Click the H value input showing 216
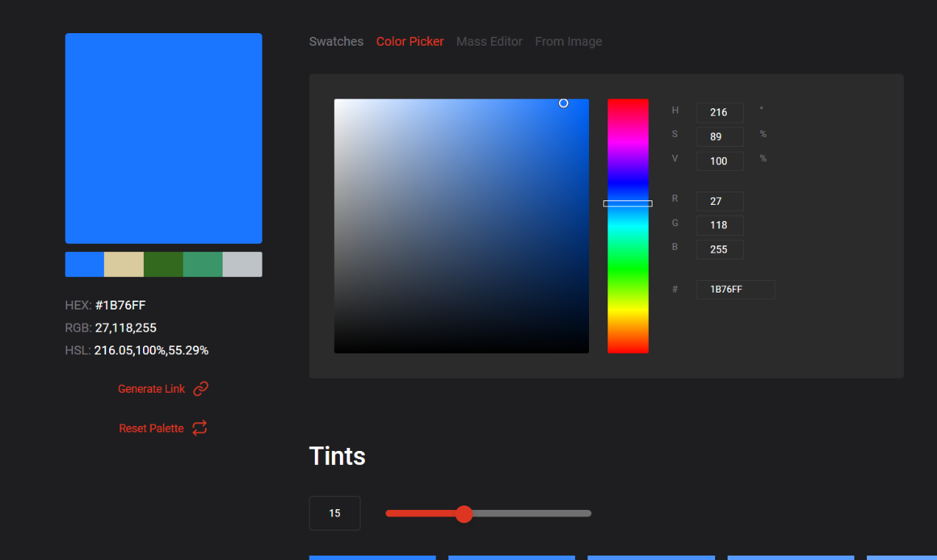The height and width of the screenshot is (560, 937). [x=720, y=112]
